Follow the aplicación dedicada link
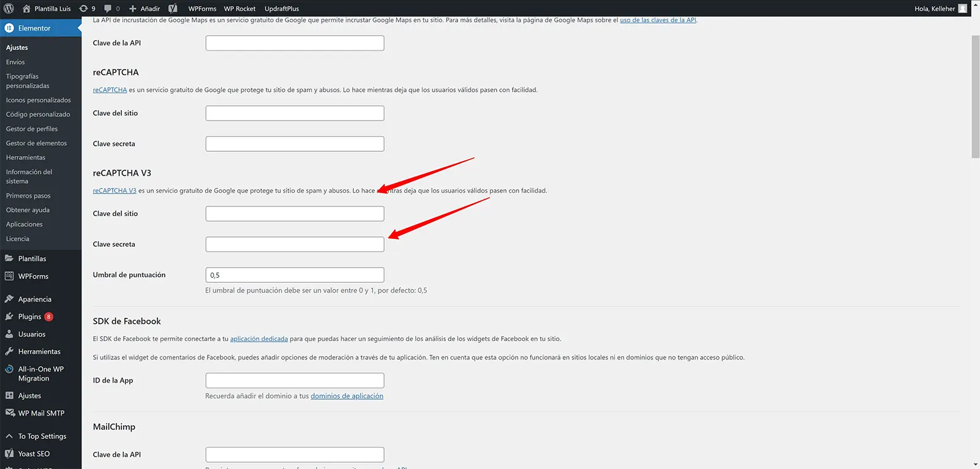This screenshot has height=469, width=980. tap(258, 339)
